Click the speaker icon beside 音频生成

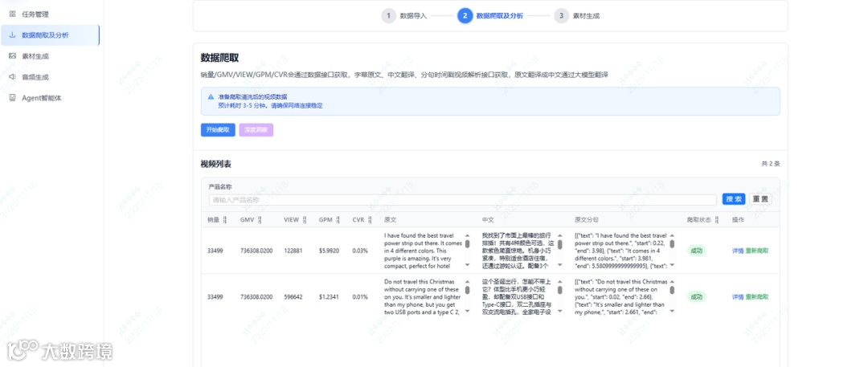pos(12,77)
